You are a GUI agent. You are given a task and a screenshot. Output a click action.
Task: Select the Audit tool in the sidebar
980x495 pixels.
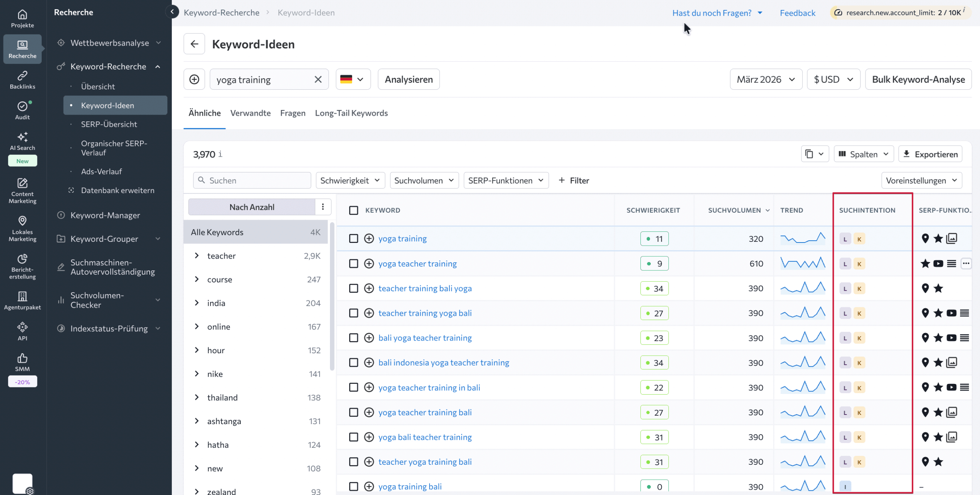(22, 110)
